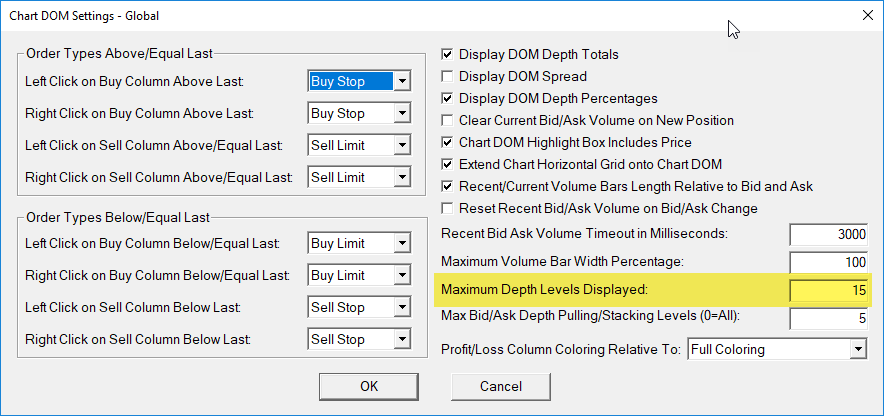This screenshot has height=416, width=884.
Task: Toggle Chart DOM Highlight Box Includes Price
Action: 447,142
